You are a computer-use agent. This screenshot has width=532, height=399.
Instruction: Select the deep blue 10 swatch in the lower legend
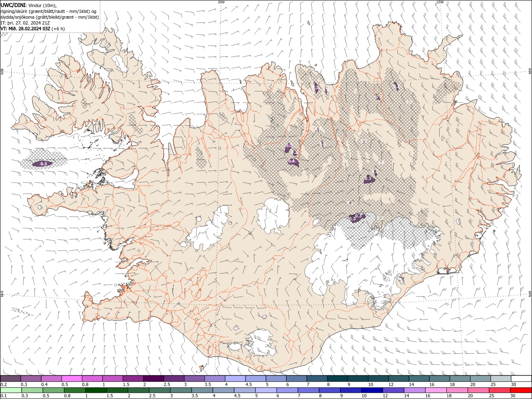pos(372,390)
